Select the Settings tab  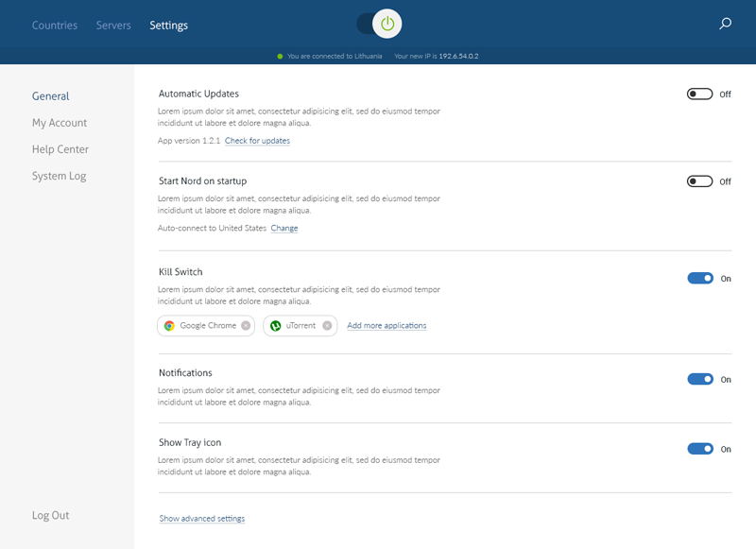[169, 26]
